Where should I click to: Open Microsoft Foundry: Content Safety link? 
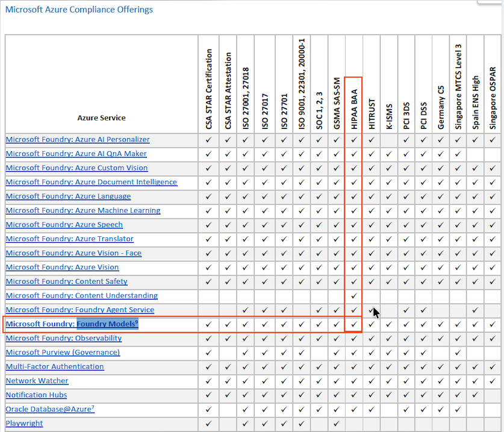pyautogui.click(x=66, y=281)
